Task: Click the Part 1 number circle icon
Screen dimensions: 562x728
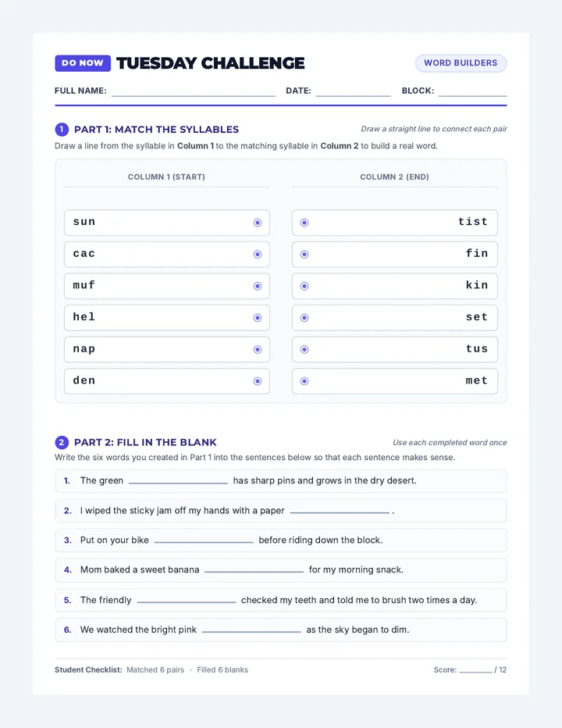Action: [62, 130]
